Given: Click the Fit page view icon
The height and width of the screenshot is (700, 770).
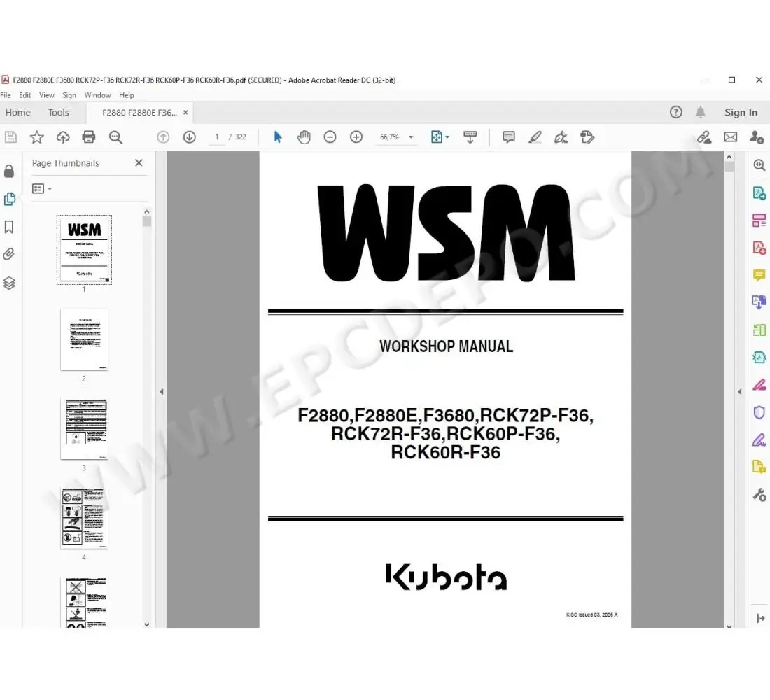Looking at the screenshot, I should [x=437, y=137].
